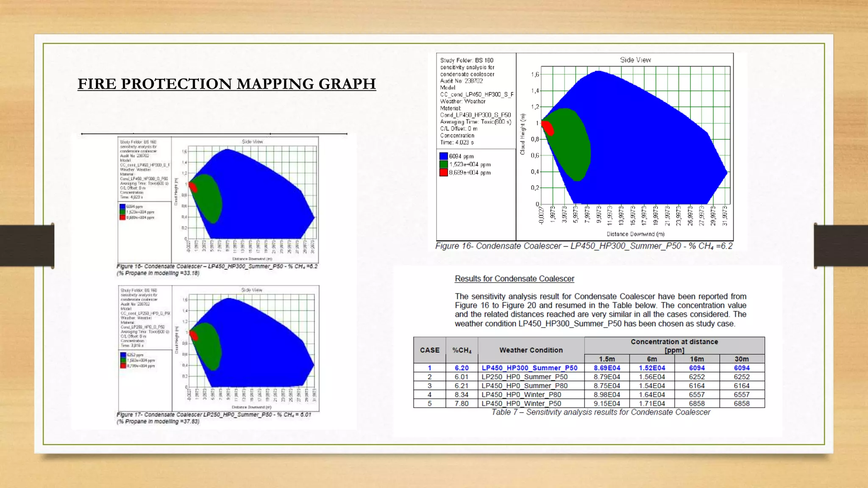Click the 8.69E04 value in case 1 row

606,368
